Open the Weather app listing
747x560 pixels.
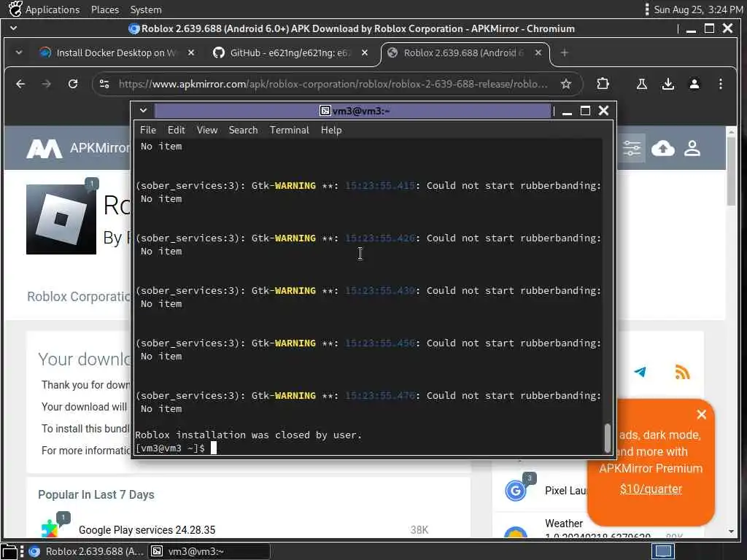(x=564, y=524)
